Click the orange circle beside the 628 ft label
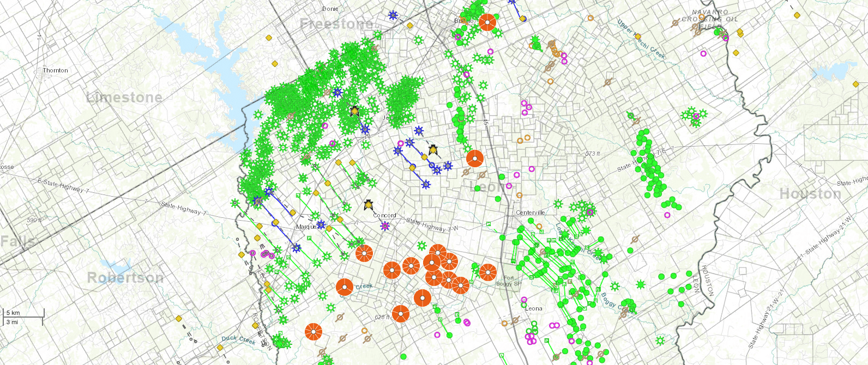This screenshot has height=365, width=868. point(401,314)
